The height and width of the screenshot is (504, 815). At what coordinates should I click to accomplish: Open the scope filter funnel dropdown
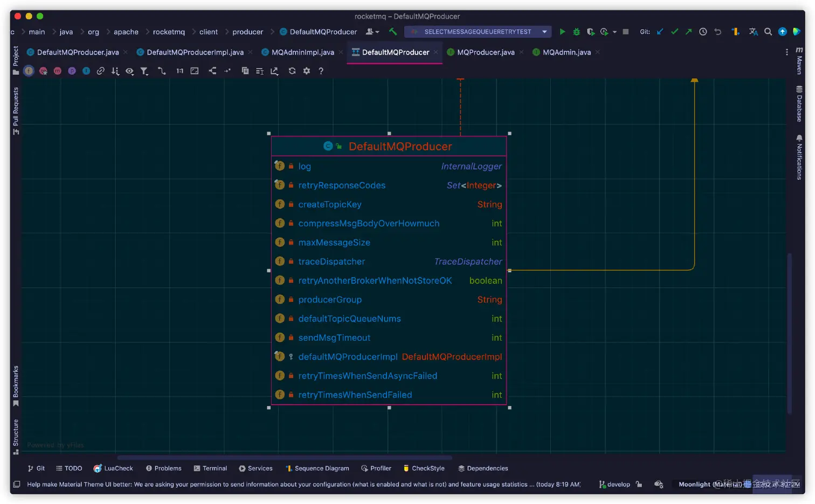(x=144, y=71)
